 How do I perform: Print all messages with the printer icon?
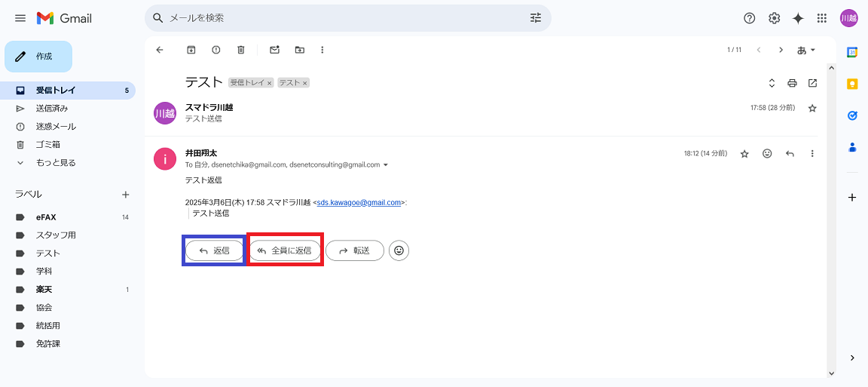792,83
